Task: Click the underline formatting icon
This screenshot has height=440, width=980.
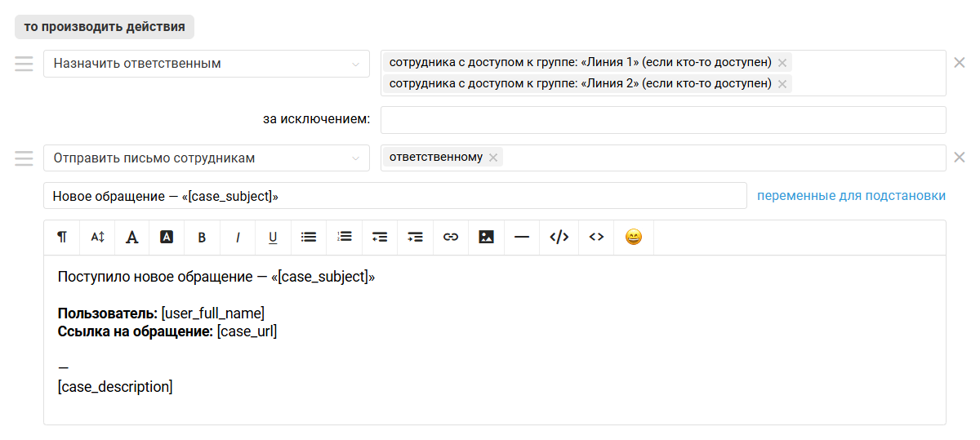Action: (273, 238)
